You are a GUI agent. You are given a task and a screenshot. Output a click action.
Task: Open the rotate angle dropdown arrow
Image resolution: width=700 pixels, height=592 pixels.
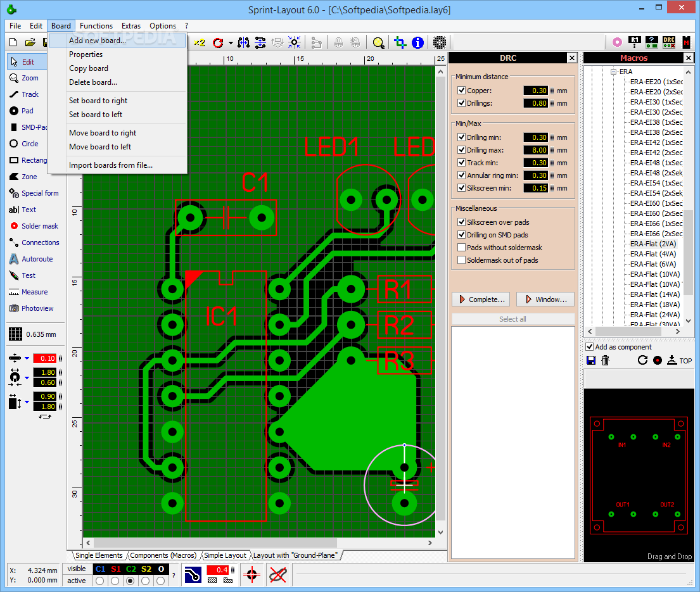point(231,43)
